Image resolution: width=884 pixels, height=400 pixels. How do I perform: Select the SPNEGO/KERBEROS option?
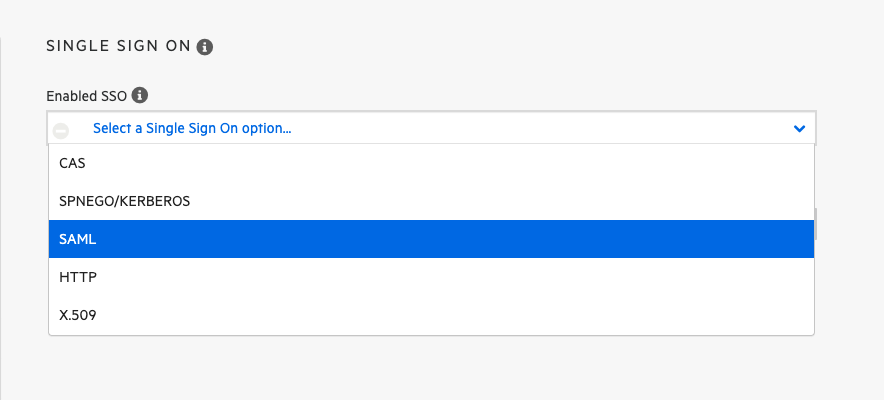click(124, 201)
